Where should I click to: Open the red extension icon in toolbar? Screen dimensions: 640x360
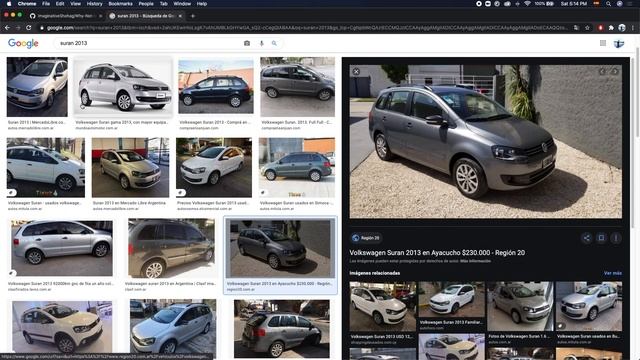[x=600, y=28]
